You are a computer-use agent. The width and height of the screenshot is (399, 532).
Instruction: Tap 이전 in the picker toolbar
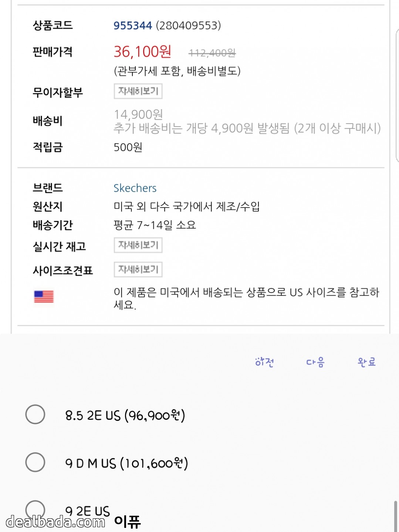click(x=264, y=362)
